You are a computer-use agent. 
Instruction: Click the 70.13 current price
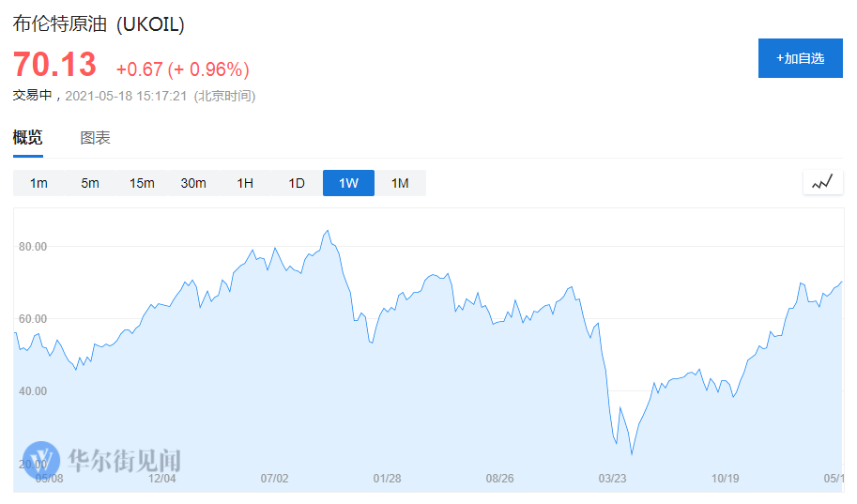click(x=54, y=65)
